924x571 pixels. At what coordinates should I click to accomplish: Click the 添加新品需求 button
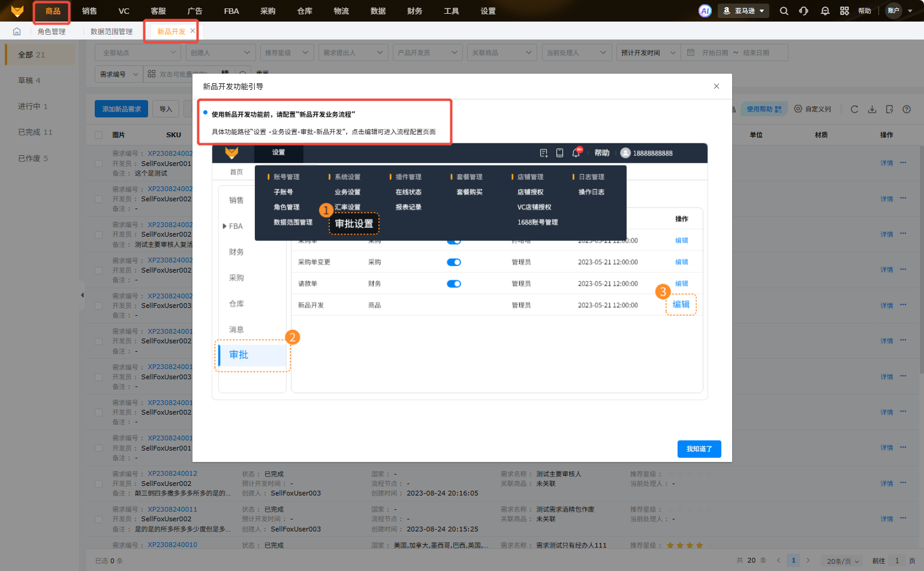coord(122,109)
